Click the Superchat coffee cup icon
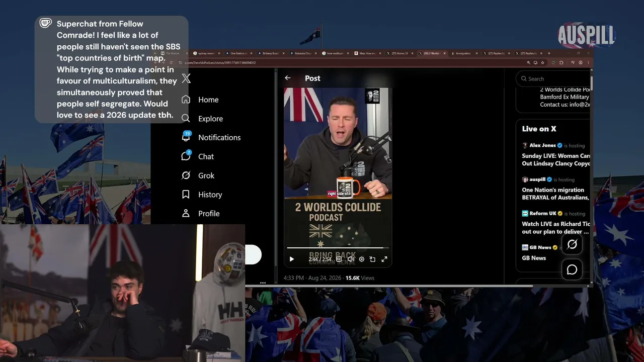Image resolution: width=644 pixels, height=362 pixels. (46, 23)
